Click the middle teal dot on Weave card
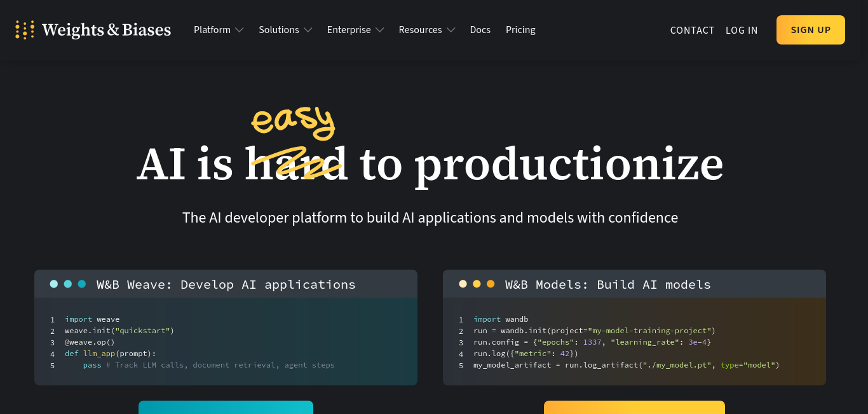The height and width of the screenshot is (414, 868). tap(68, 284)
